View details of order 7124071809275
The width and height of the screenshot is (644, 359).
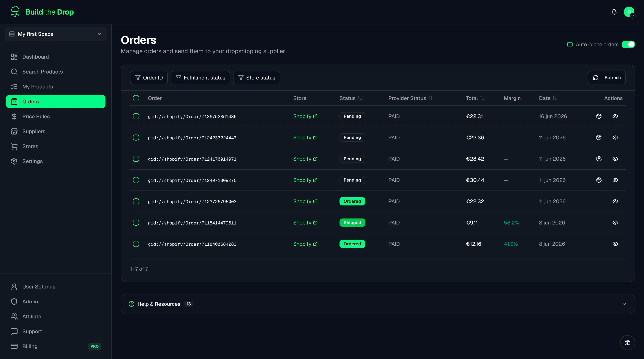coord(615,180)
